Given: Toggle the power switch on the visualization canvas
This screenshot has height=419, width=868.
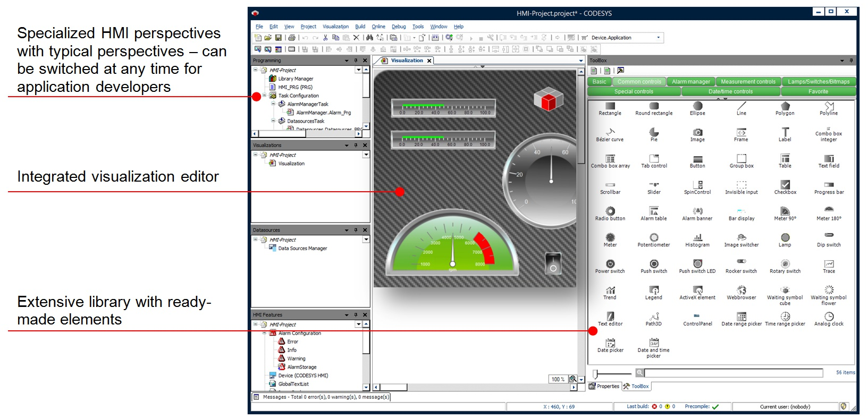Looking at the screenshot, I should 553,263.
